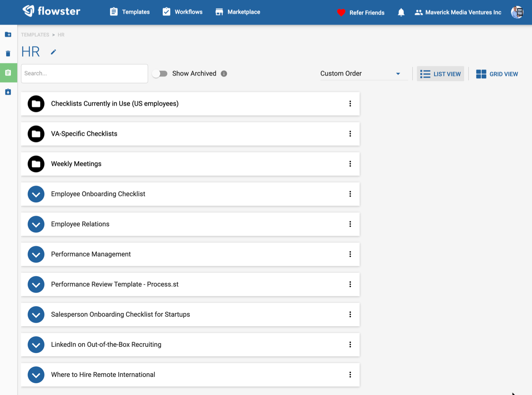
Task: Expand Employee Relations chevron
Action: [36, 224]
